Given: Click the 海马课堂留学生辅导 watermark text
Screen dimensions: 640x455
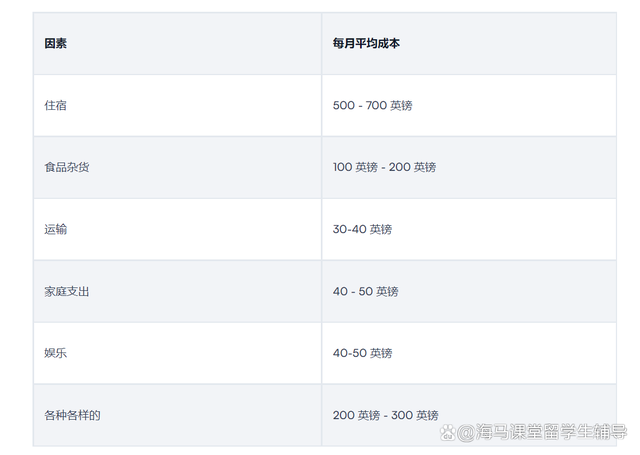Looking at the screenshot, I should click(551, 432).
